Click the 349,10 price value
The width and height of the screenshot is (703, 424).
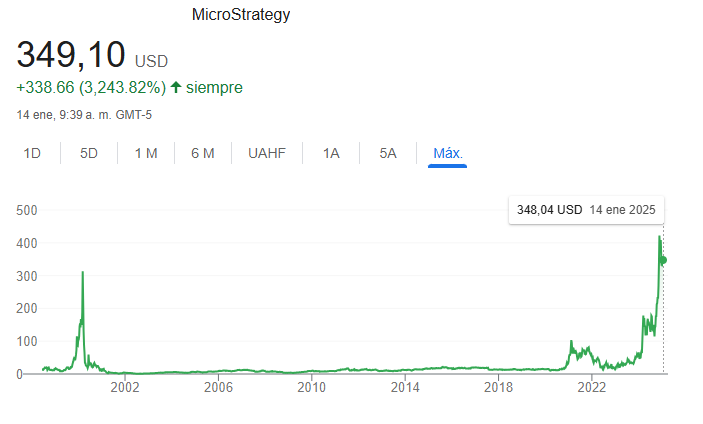point(71,55)
